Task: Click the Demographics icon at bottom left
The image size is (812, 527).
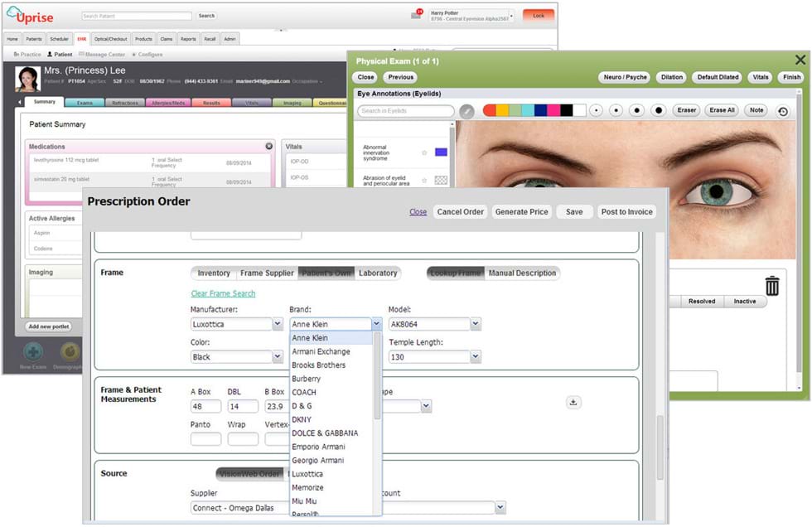Action: (x=70, y=352)
